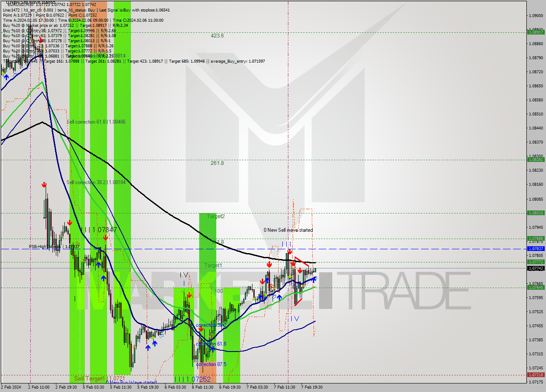Click the green 1.08281 price tag
This screenshot has width=546, height=392.
click(x=536, y=160)
